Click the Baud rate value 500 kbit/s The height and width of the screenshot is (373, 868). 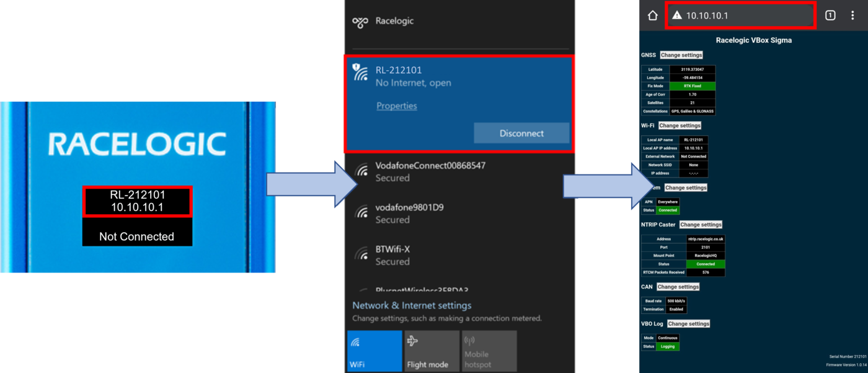pyautogui.click(x=676, y=301)
